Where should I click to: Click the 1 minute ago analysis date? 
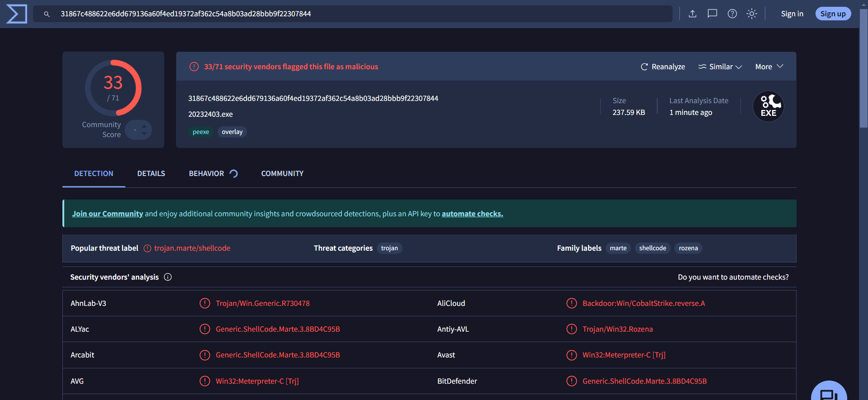[x=691, y=112]
